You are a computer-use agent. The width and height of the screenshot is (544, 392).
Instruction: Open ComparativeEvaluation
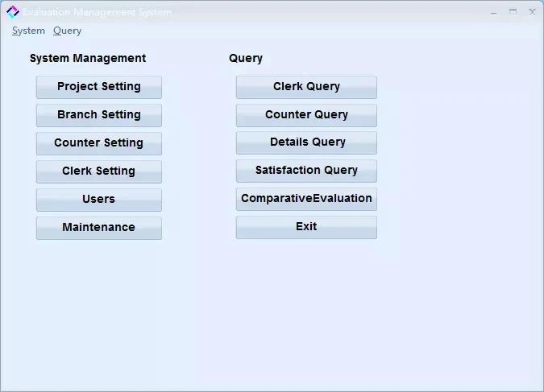click(x=306, y=199)
